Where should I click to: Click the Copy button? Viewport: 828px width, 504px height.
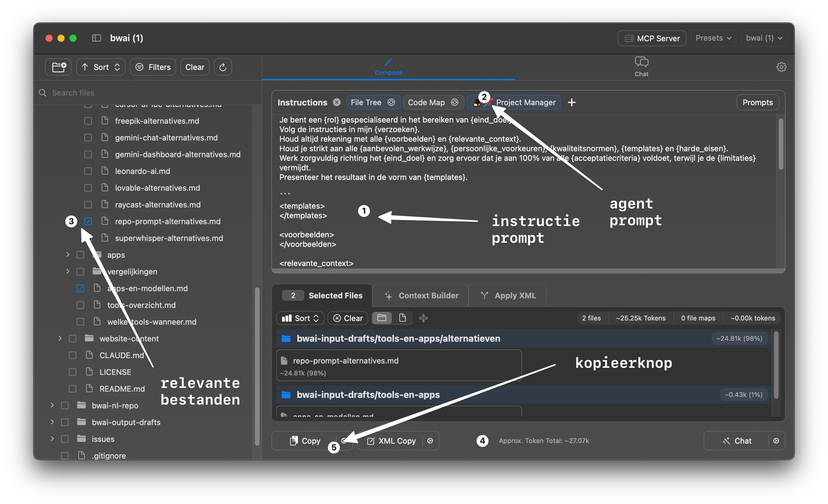point(305,441)
